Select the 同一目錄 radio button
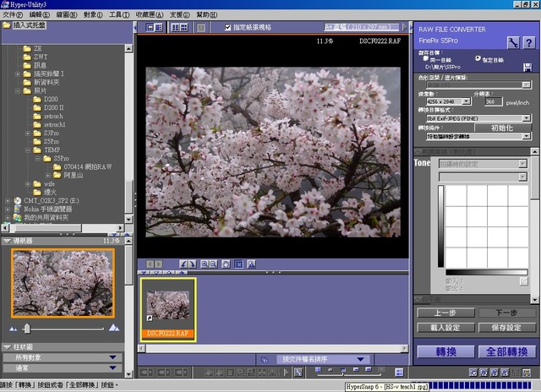 coord(426,58)
